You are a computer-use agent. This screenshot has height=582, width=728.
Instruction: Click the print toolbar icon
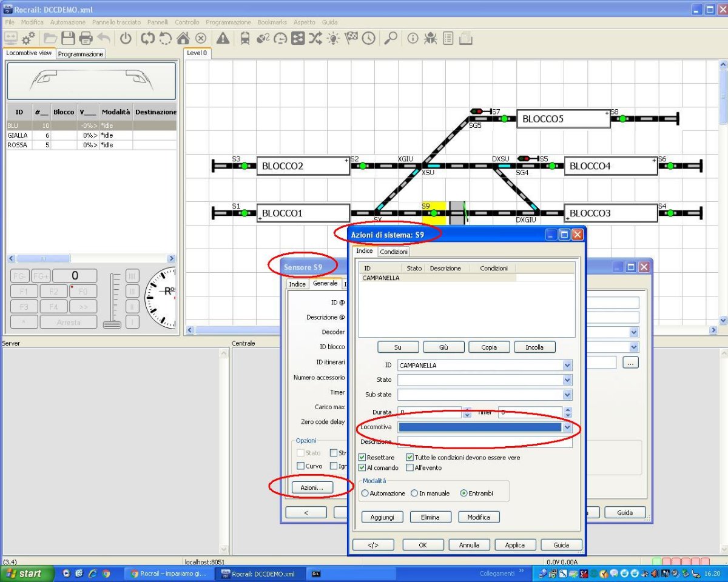point(86,39)
